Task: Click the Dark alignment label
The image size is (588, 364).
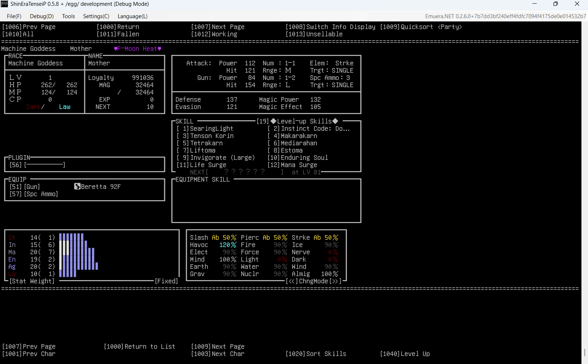Action: pos(33,107)
